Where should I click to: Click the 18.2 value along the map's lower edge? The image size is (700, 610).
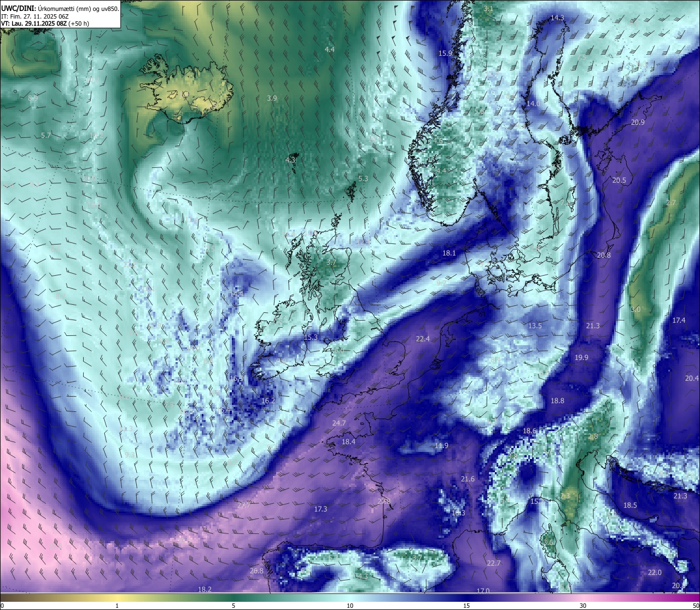(205, 589)
